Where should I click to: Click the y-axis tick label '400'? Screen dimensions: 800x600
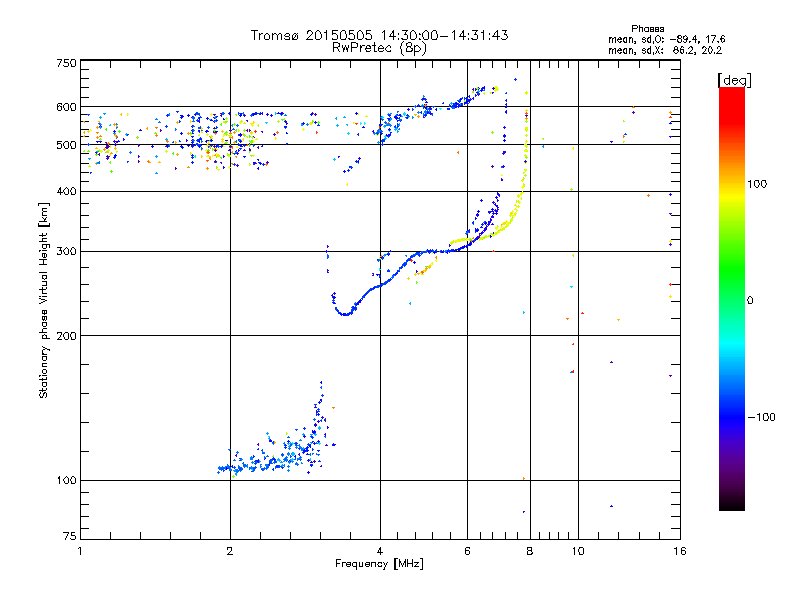[x=66, y=191]
